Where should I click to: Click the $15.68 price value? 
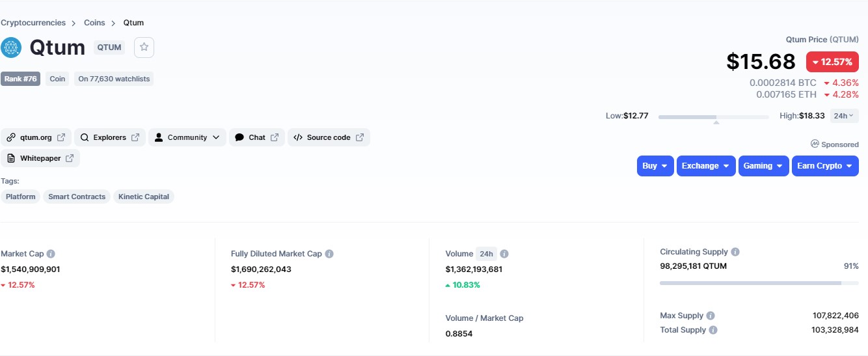point(761,62)
